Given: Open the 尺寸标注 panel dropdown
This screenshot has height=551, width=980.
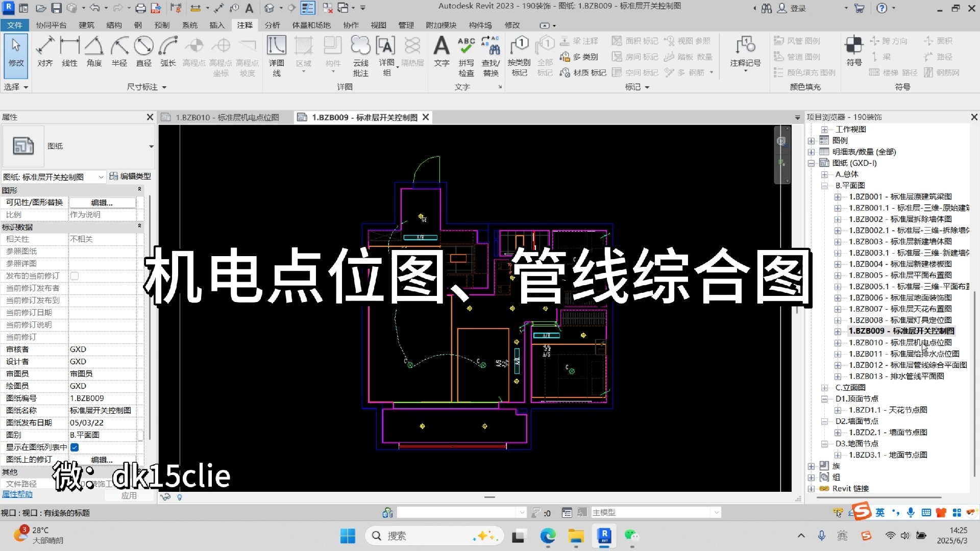Looking at the screenshot, I should [163, 87].
